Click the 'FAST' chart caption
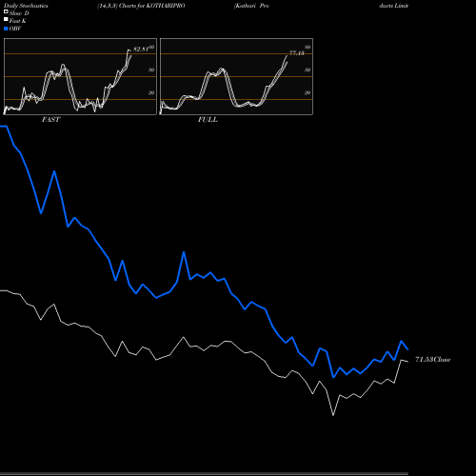The height and width of the screenshot is (476, 476). (50, 120)
